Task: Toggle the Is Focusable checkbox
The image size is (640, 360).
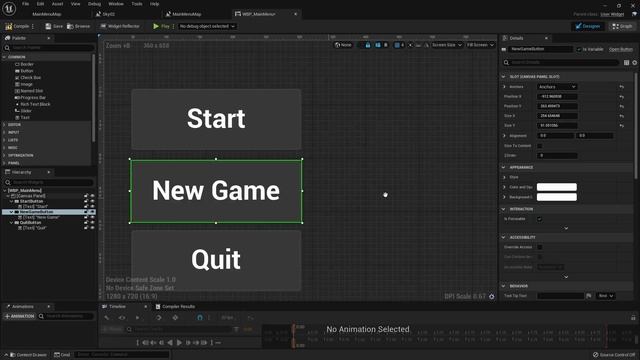Action: pos(540,219)
